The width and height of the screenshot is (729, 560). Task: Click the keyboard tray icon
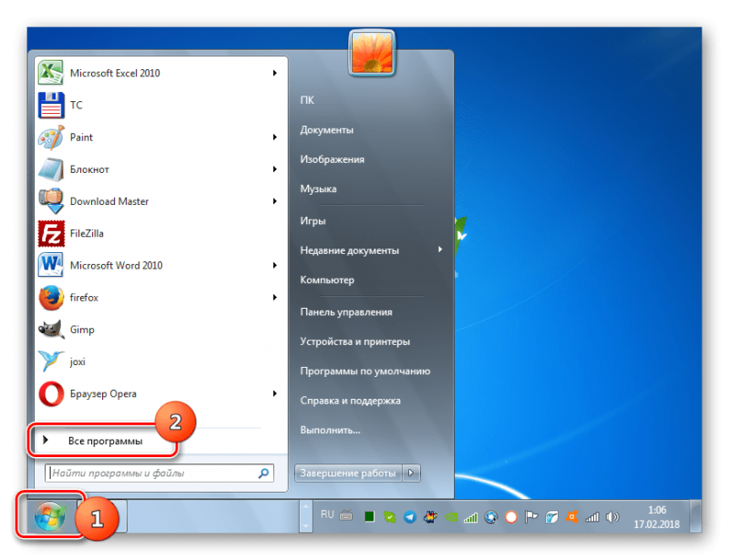pyautogui.click(x=346, y=515)
